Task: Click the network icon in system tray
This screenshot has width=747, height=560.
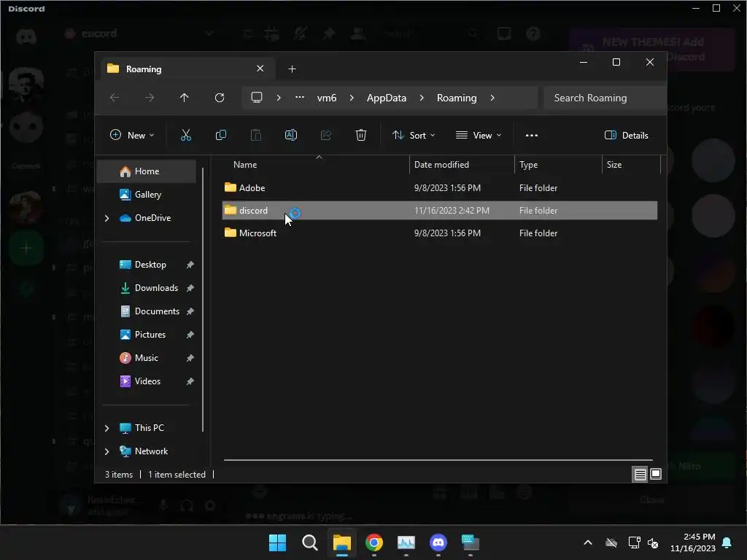Action: click(x=634, y=542)
